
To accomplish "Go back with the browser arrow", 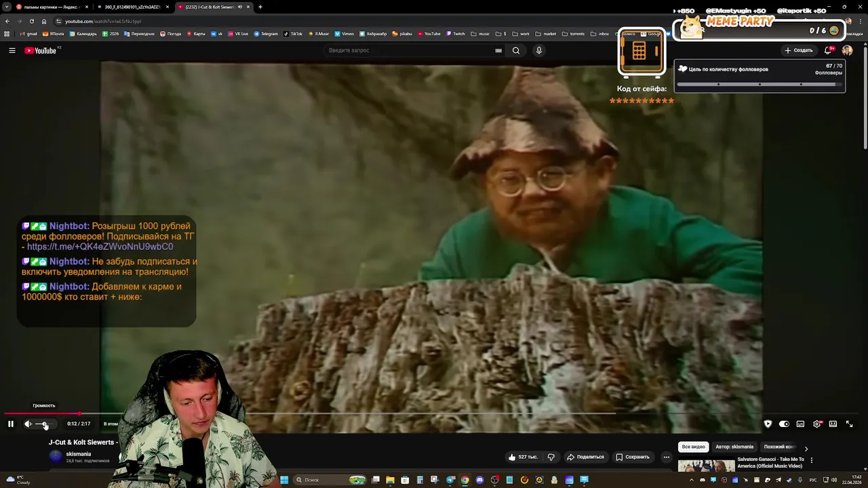I will click(7, 21).
